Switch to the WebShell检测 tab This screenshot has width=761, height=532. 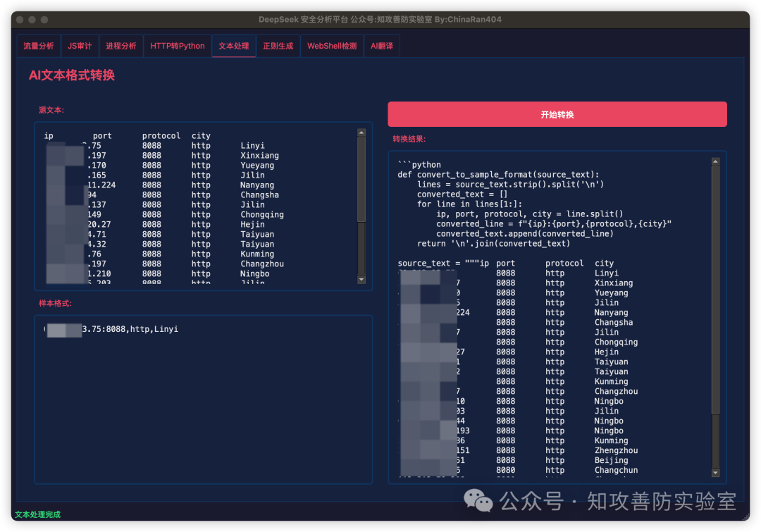pyautogui.click(x=332, y=46)
